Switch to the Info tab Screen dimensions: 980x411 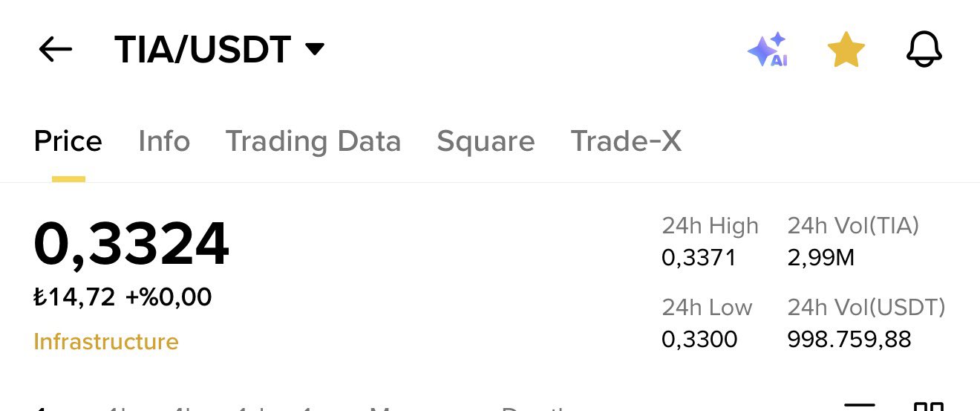pos(164,141)
